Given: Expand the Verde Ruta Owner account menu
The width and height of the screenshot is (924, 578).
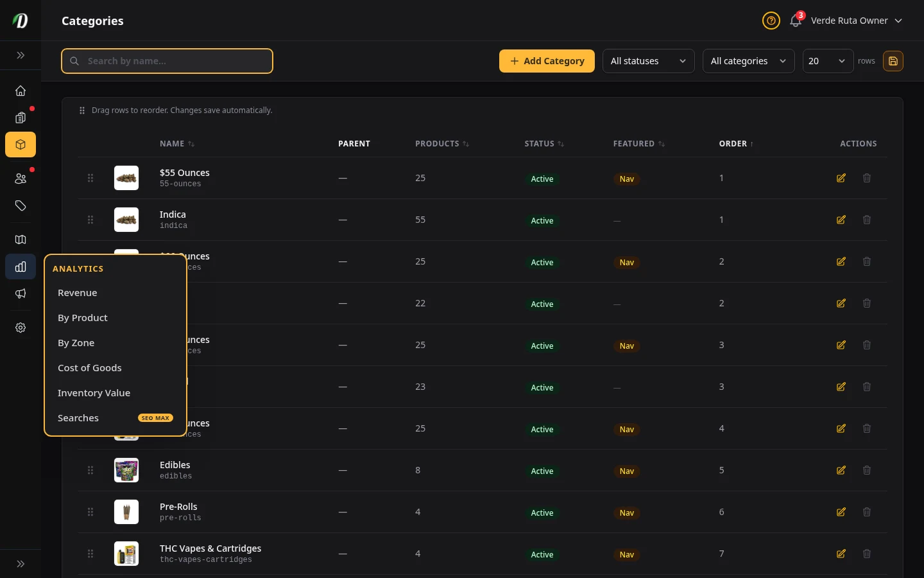Looking at the screenshot, I should tap(857, 21).
